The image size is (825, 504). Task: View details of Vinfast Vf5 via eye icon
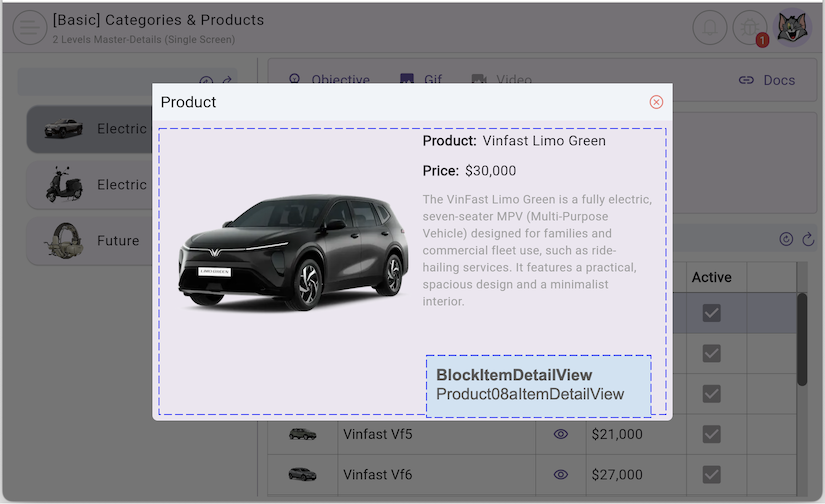(561, 434)
